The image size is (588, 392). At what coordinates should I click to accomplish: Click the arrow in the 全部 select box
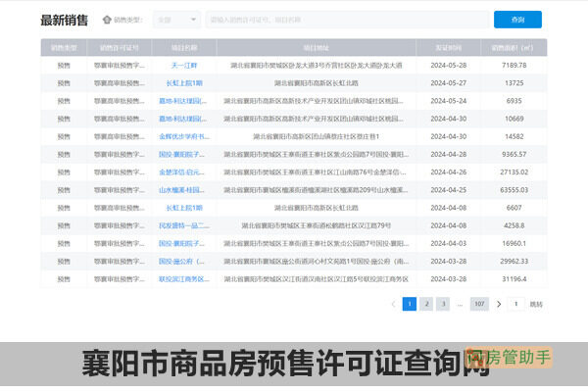pyautogui.click(x=194, y=20)
